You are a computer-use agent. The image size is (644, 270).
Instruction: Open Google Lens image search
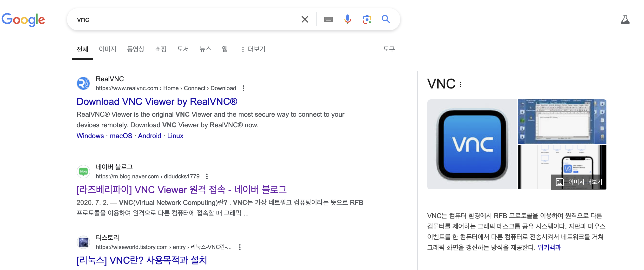[367, 19]
